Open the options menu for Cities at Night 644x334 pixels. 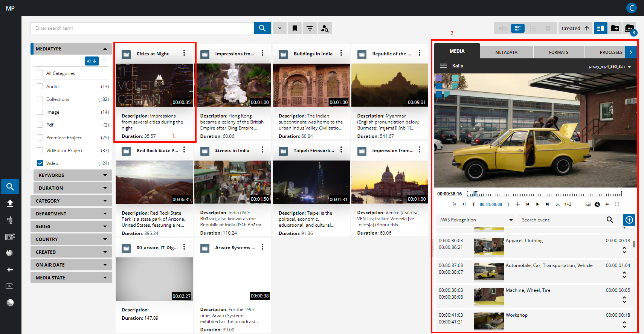click(184, 53)
